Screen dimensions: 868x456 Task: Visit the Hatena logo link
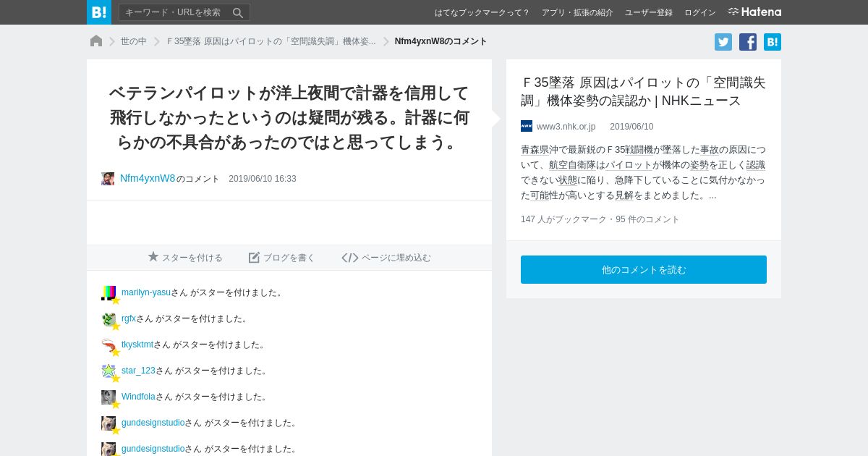[x=754, y=12]
